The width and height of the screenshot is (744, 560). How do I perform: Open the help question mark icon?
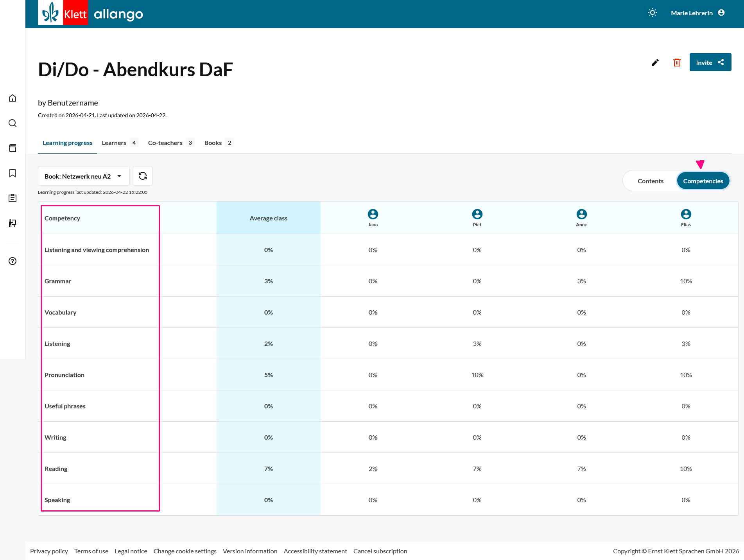[x=13, y=261]
